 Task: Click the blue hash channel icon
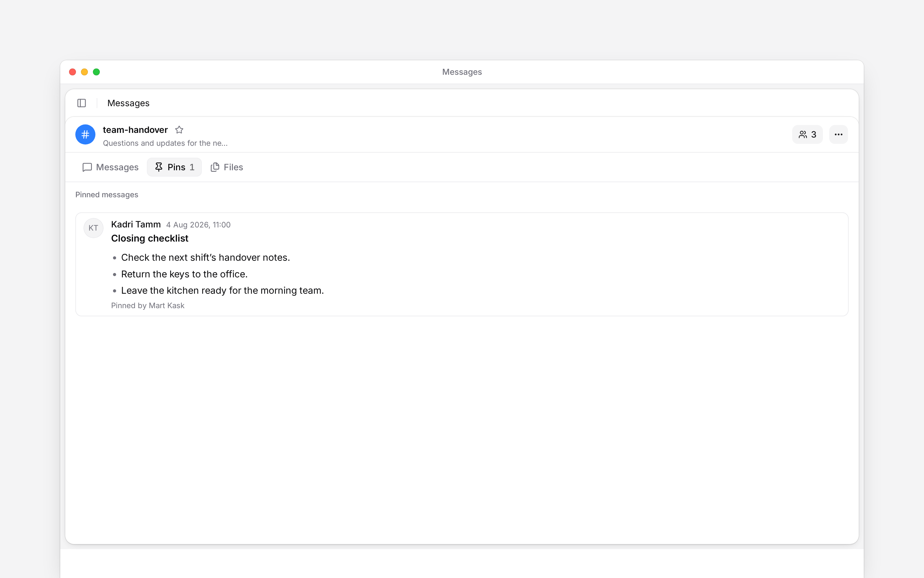[85, 134]
